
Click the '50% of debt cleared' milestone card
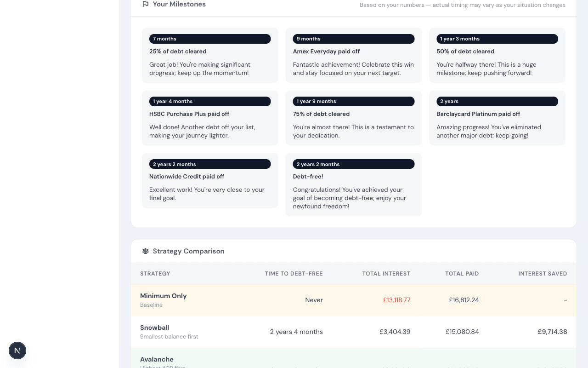tap(497, 55)
